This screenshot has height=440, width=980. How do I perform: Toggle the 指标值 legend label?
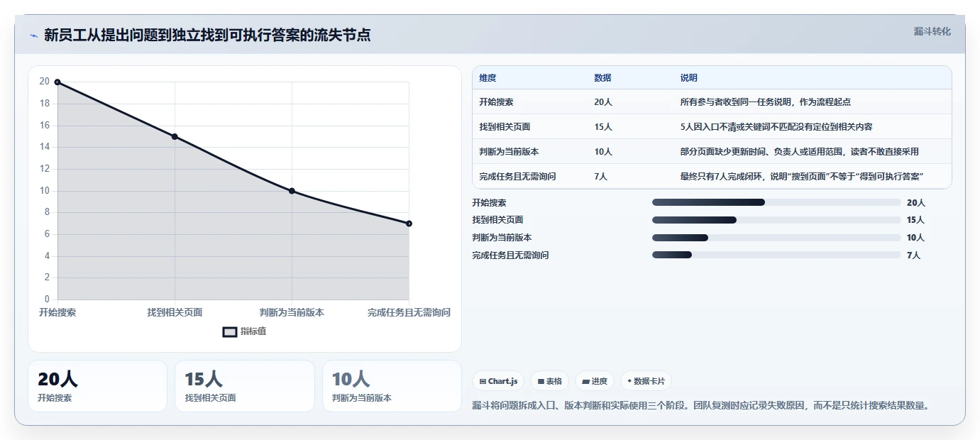click(253, 331)
